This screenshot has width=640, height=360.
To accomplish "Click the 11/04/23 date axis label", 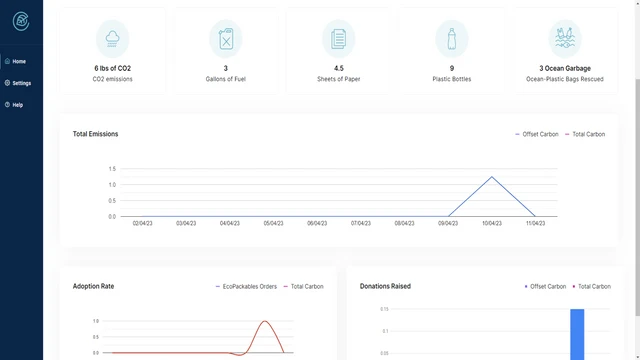I will pos(535,223).
